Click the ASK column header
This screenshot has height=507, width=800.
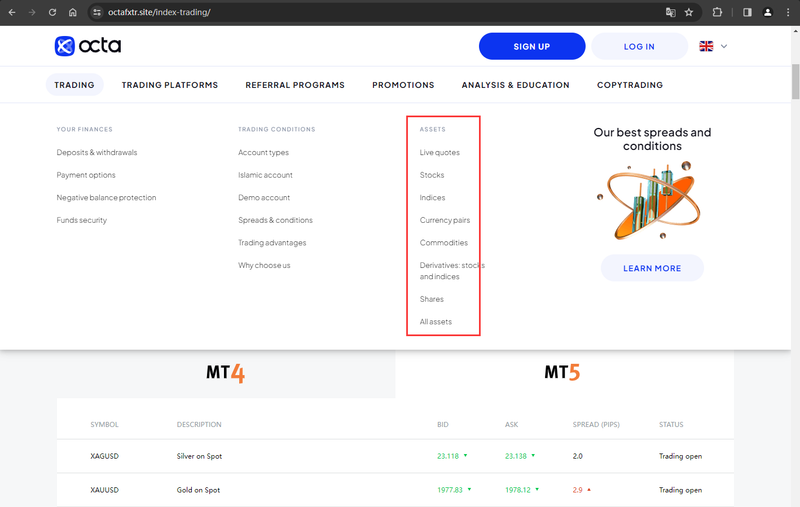point(512,424)
